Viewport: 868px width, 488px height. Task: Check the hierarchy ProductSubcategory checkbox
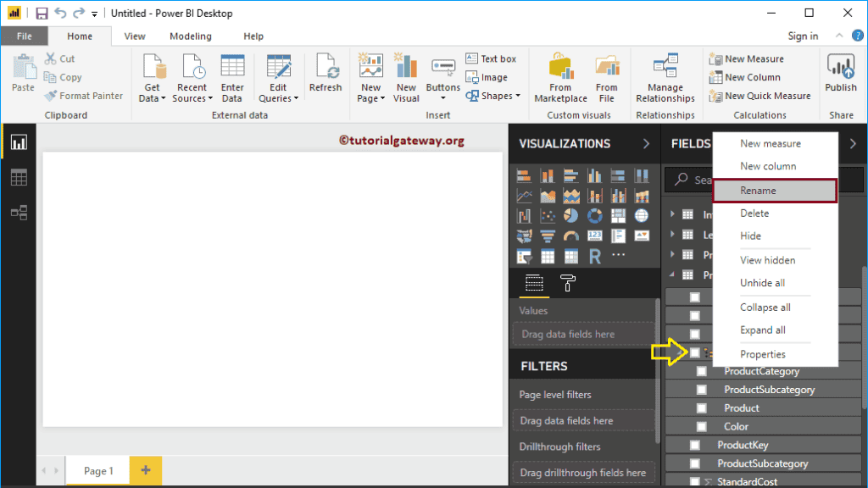coord(701,390)
